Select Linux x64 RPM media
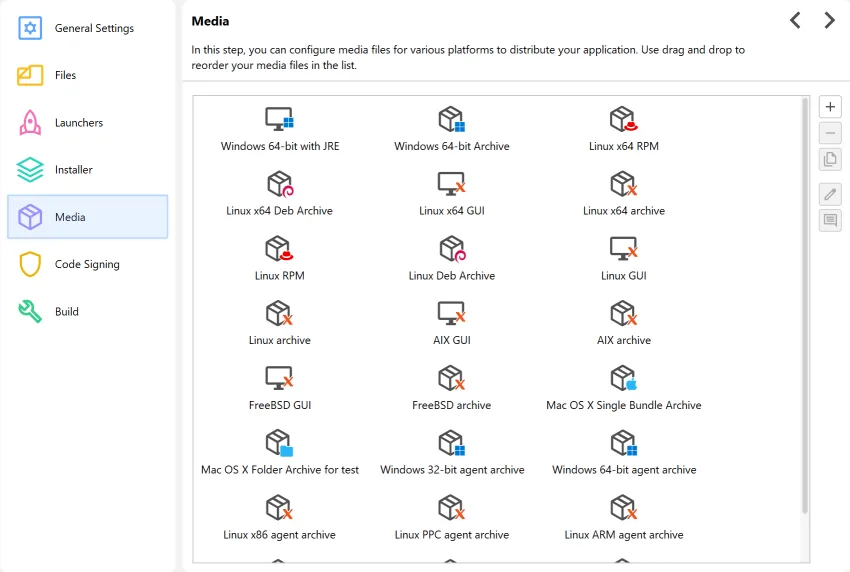Screen dimensions: 850x572 coord(623,130)
